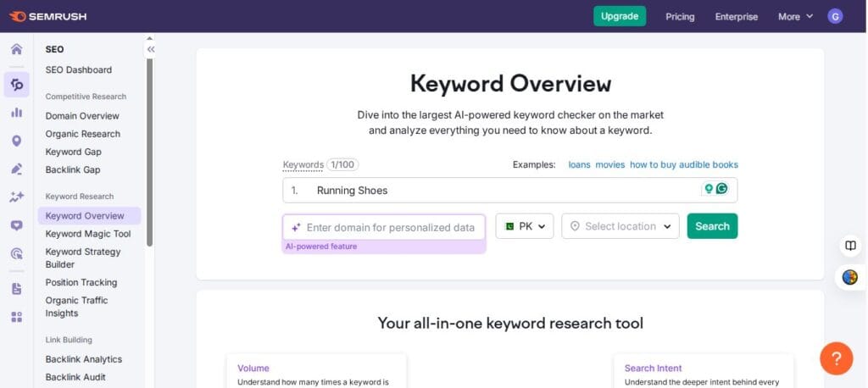Open the bar chart Traffic & Market icon
Image resolution: width=868 pixels, height=388 pixels.
point(17,113)
